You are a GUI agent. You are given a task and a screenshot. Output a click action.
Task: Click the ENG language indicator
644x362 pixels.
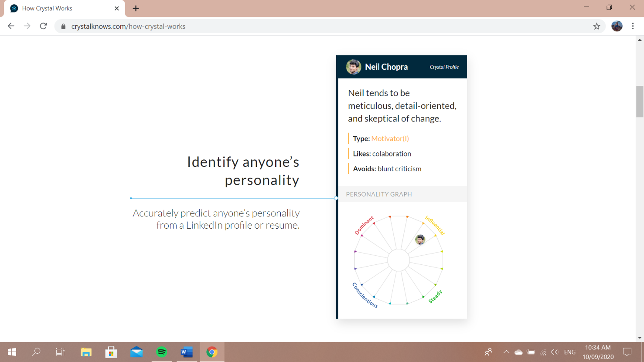569,352
